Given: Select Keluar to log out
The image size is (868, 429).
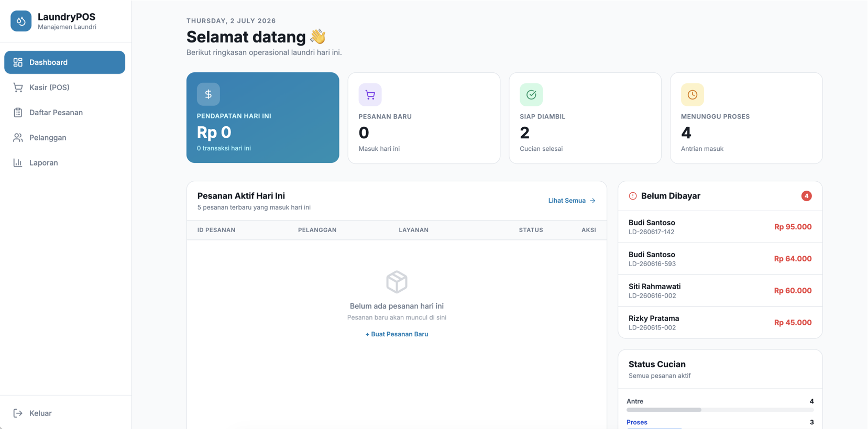Looking at the screenshot, I should [65, 413].
